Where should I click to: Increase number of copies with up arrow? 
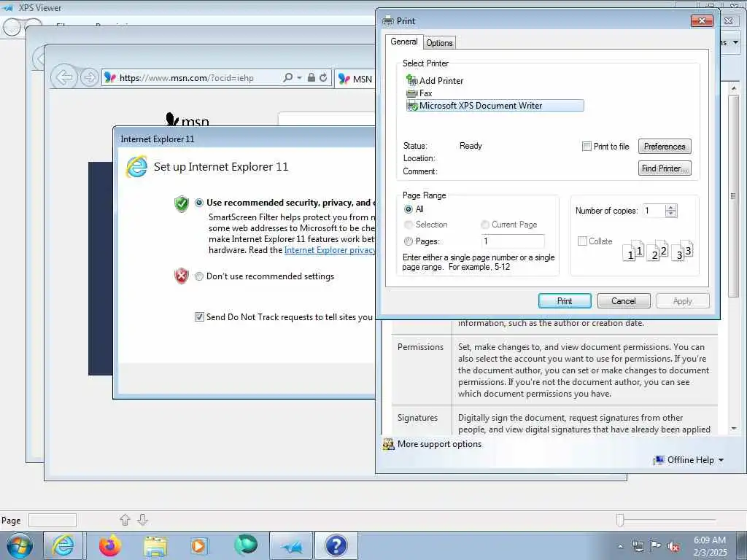point(671,207)
